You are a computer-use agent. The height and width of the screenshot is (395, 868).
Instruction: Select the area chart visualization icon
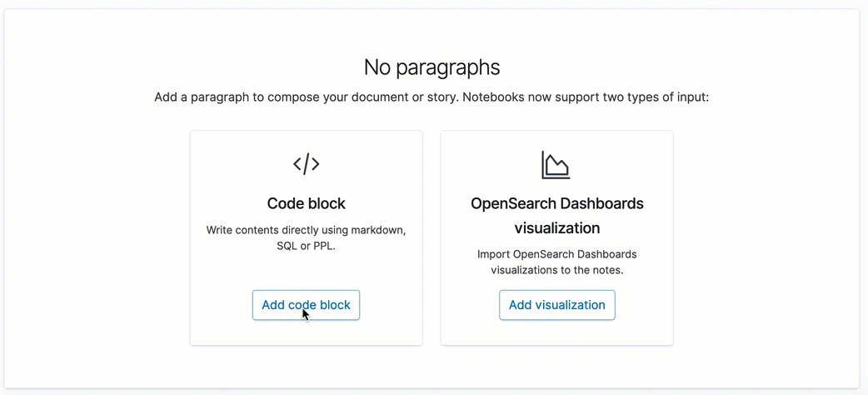pos(556,164)
